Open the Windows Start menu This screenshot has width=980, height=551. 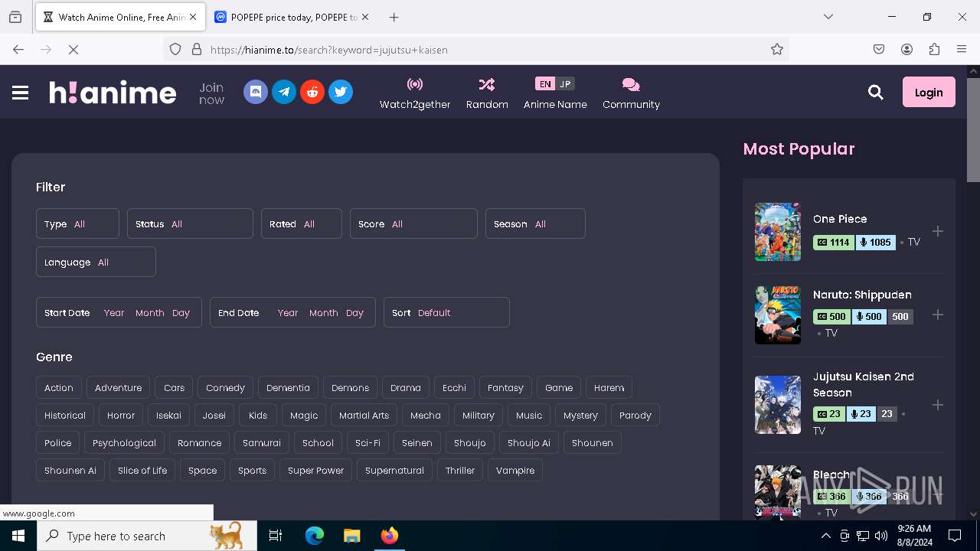(x=18, y=536)
